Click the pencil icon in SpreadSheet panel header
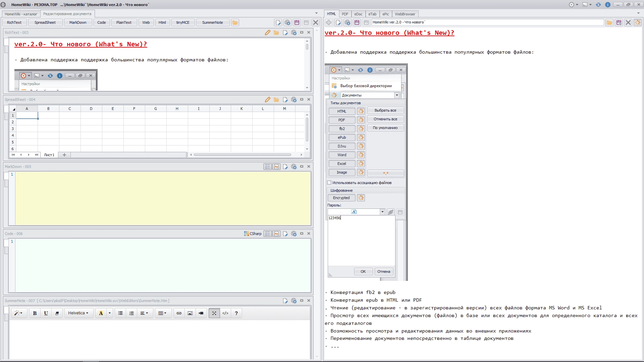The image size is (644, 362). click(x=267, y=100)
